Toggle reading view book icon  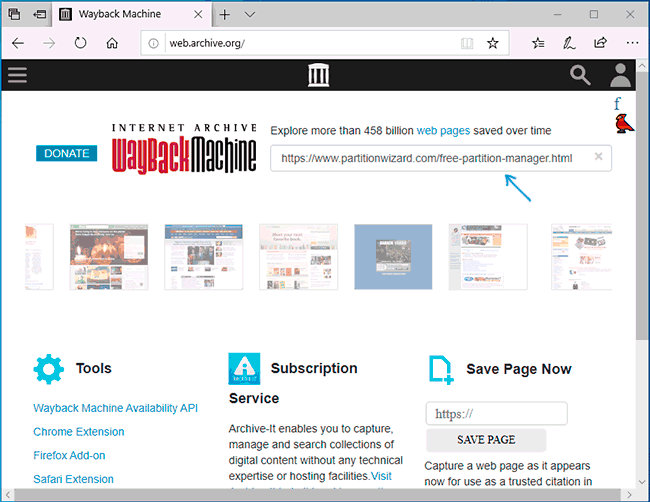467,43
